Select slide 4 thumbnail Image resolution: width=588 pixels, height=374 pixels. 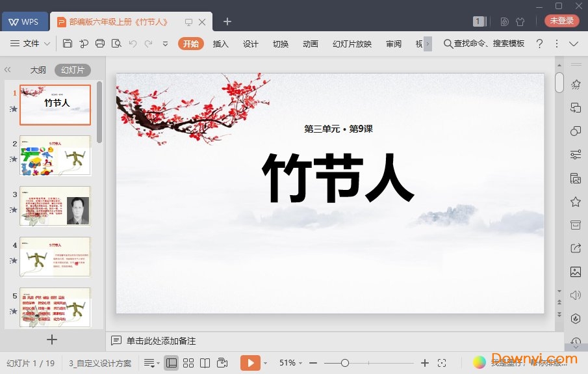pyautogui.click(x=55, y=257)
